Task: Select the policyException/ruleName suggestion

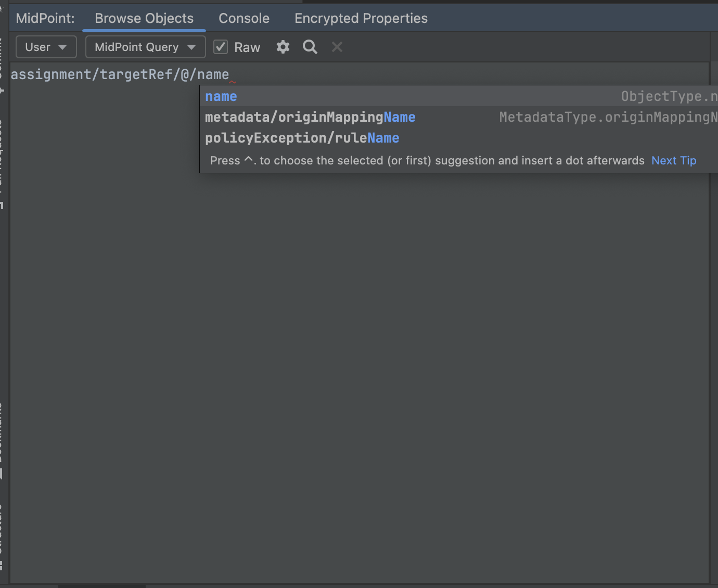Action: tap(302, 137)
